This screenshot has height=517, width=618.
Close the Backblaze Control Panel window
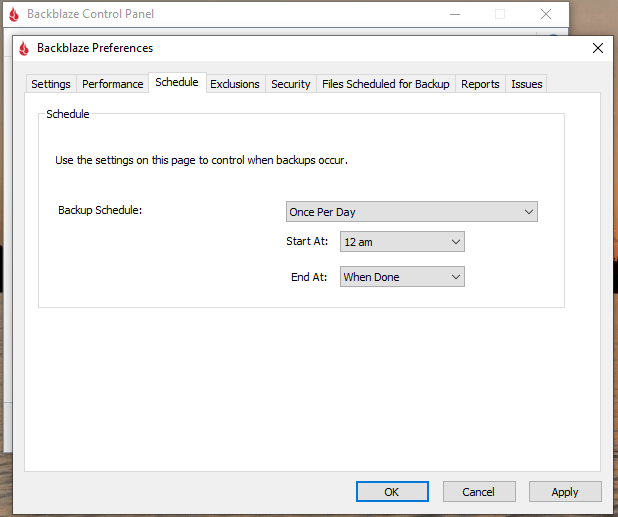[545, 14]
